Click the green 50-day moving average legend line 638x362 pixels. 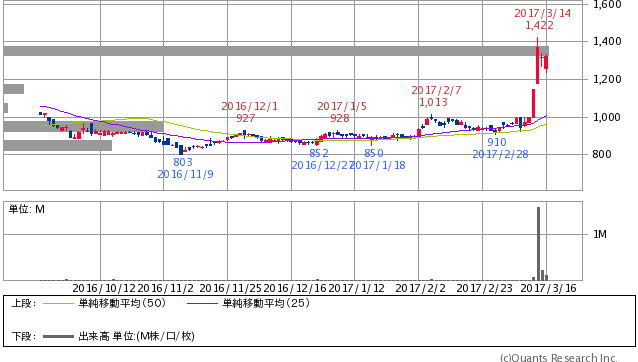pos(58,303)
